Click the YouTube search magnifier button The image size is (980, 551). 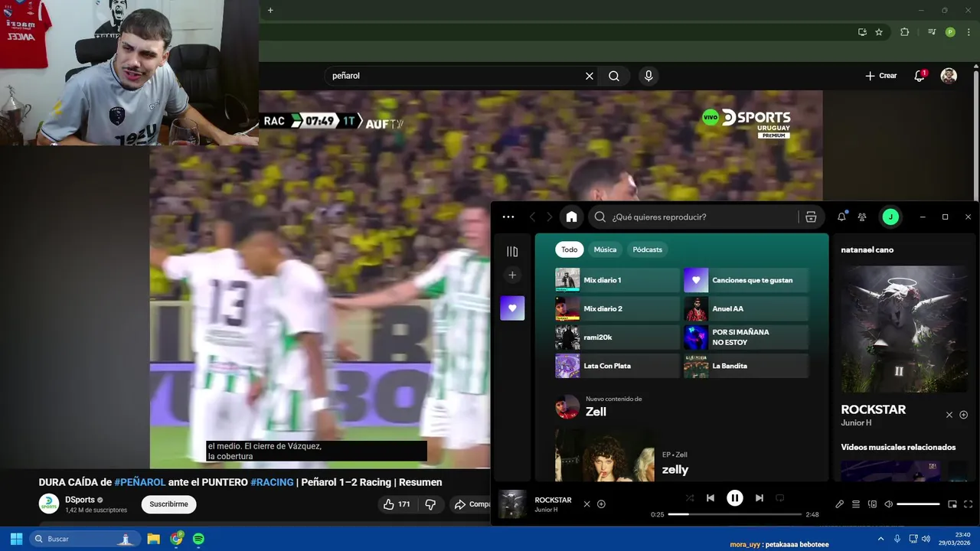614,76
